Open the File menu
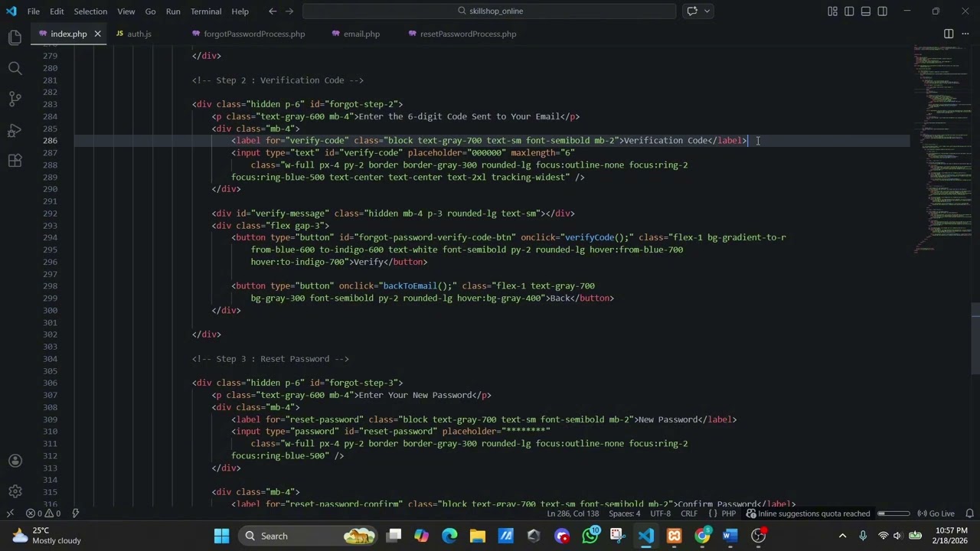This screenshot has width=980, height=551. pos(34,11)
